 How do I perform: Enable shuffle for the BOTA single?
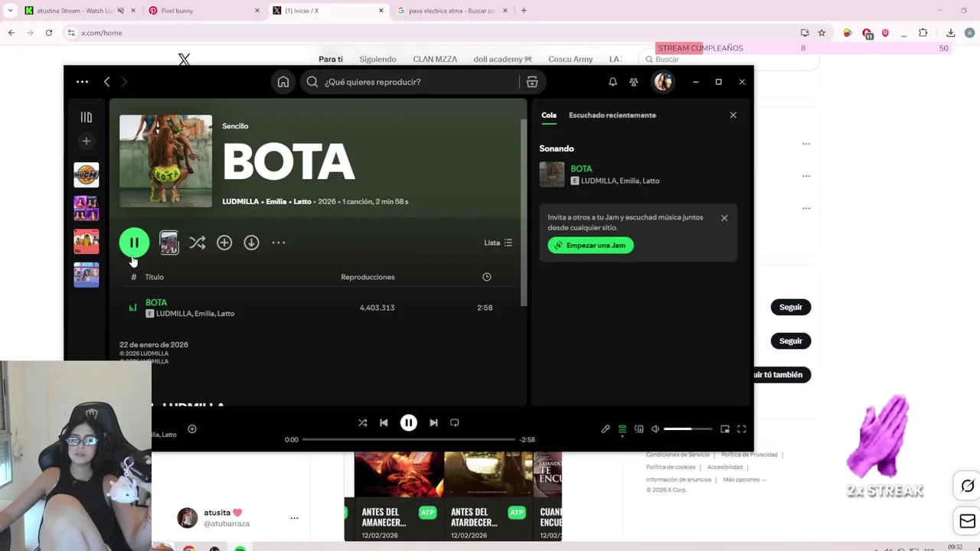[198, 243]
